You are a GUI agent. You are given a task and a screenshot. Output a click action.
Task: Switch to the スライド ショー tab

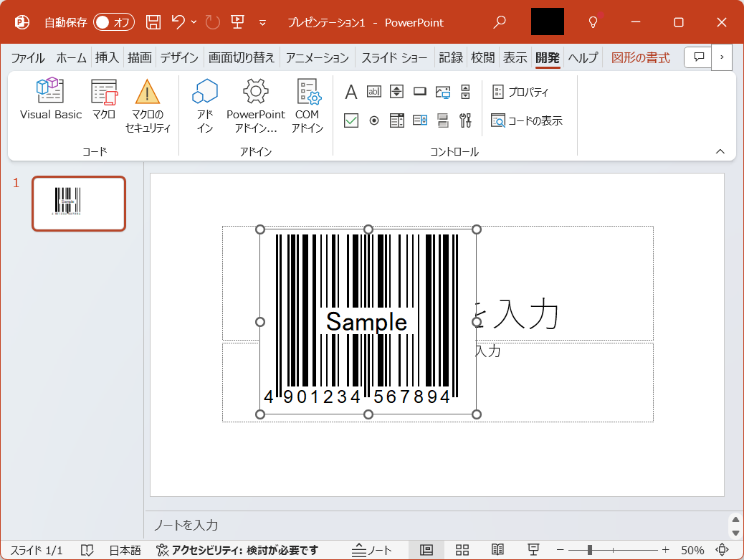click(x=394, y=58)
